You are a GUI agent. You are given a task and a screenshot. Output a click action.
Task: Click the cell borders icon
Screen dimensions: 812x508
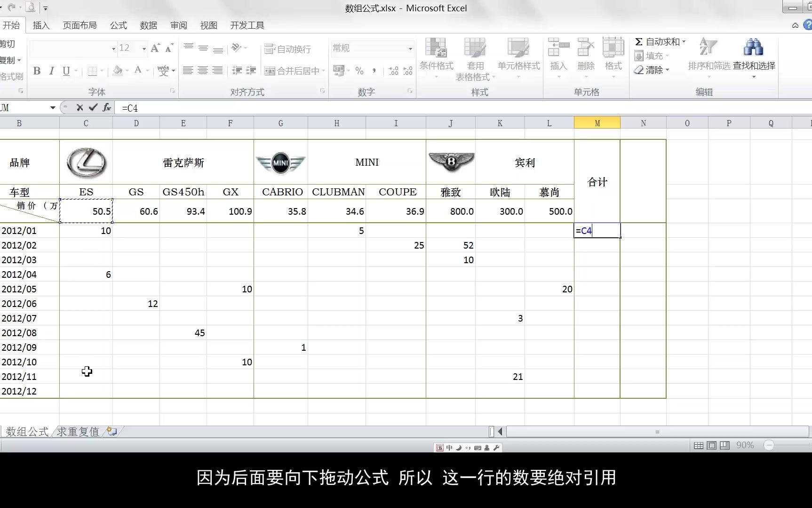92,71
